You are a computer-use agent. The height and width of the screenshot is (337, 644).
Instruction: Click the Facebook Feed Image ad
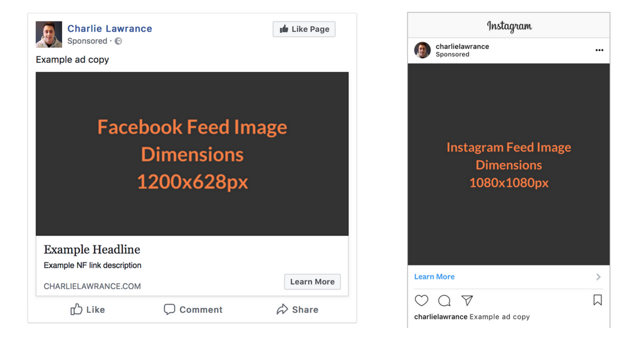click(192, 154)
